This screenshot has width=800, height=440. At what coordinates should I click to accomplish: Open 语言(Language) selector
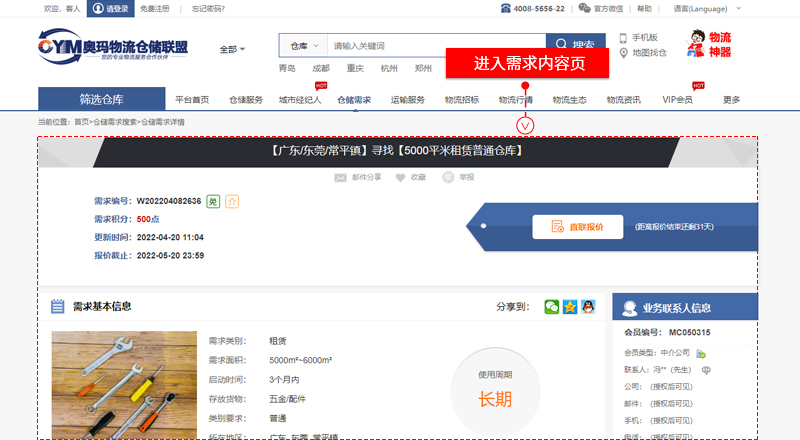[701, 8]
